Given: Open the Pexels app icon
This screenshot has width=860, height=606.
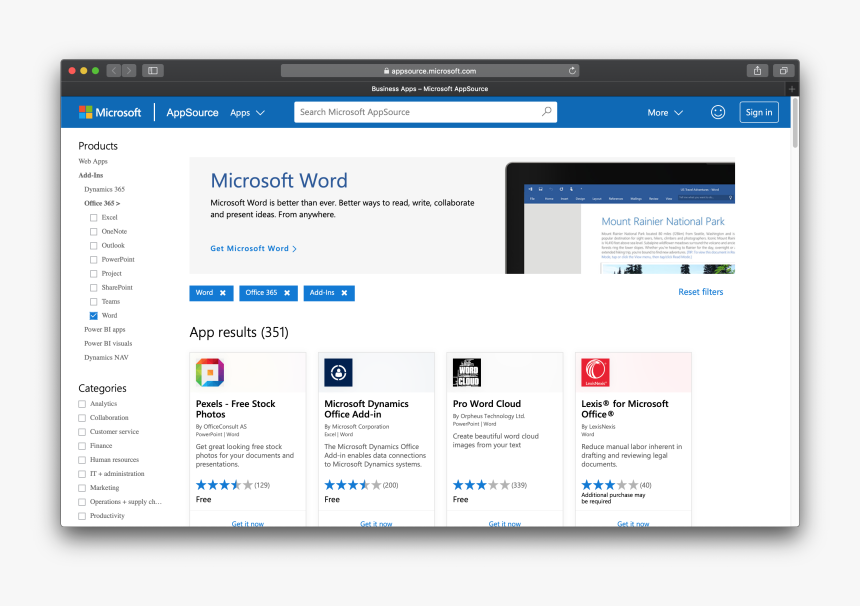Looking at the screenshot, I should [x=210, y=373].
